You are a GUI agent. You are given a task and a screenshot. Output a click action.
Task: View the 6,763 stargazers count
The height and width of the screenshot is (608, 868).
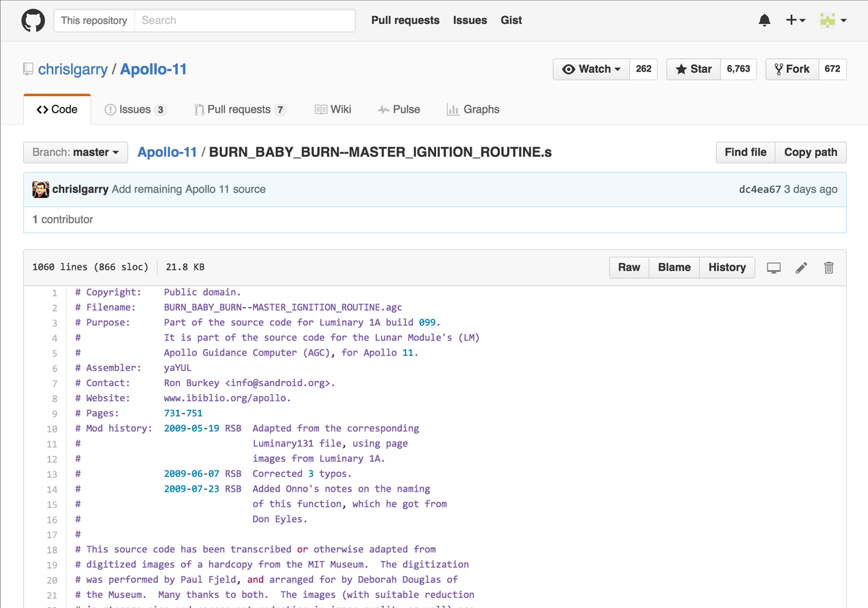click(739, 69)
